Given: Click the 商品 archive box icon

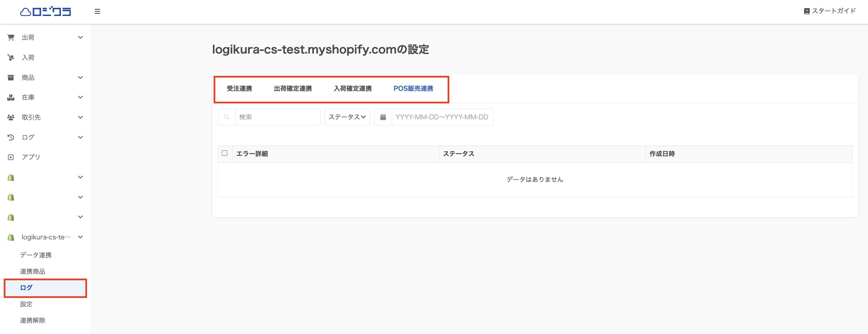Looking at the screenshot, I should [x=11, y=78].
